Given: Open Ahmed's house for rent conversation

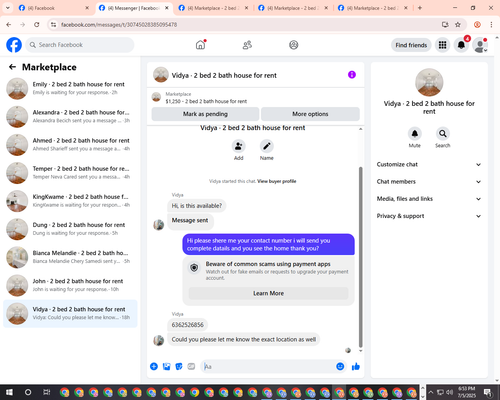Looking at the screenshot, I should (70, 145).
